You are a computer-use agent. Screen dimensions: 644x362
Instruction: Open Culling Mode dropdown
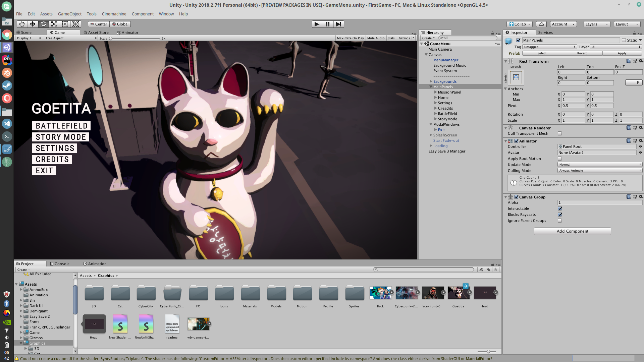(x=600, y=171)
